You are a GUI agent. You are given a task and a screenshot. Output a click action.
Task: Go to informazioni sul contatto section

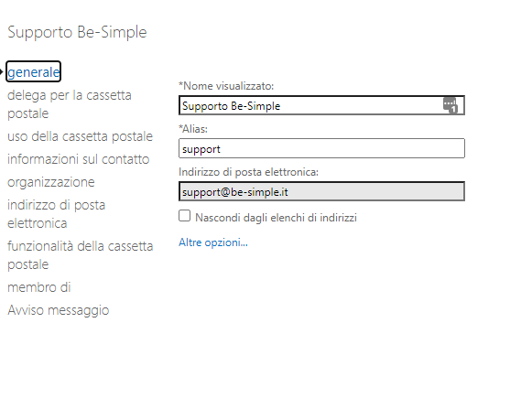tap(79, 159)
